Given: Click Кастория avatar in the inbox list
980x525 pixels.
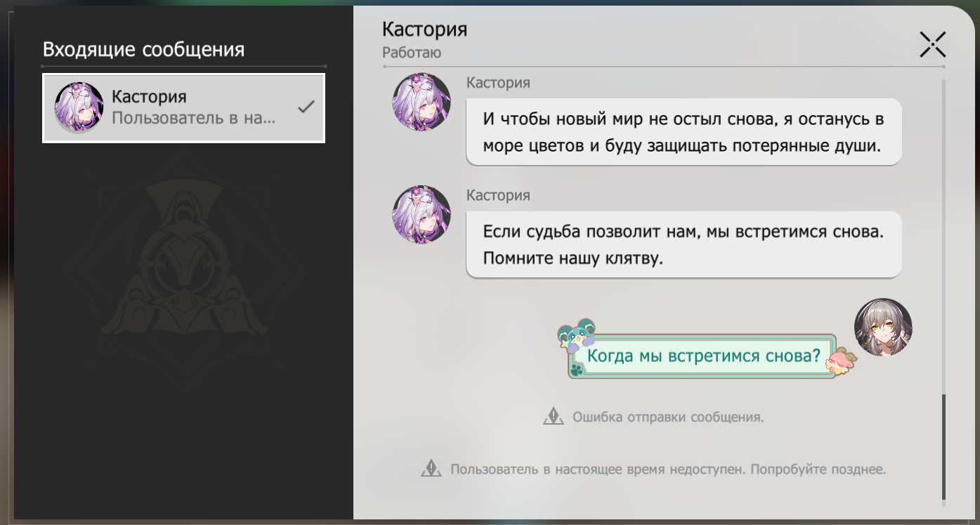Looking at the screenshot, I should click(79, 107).
